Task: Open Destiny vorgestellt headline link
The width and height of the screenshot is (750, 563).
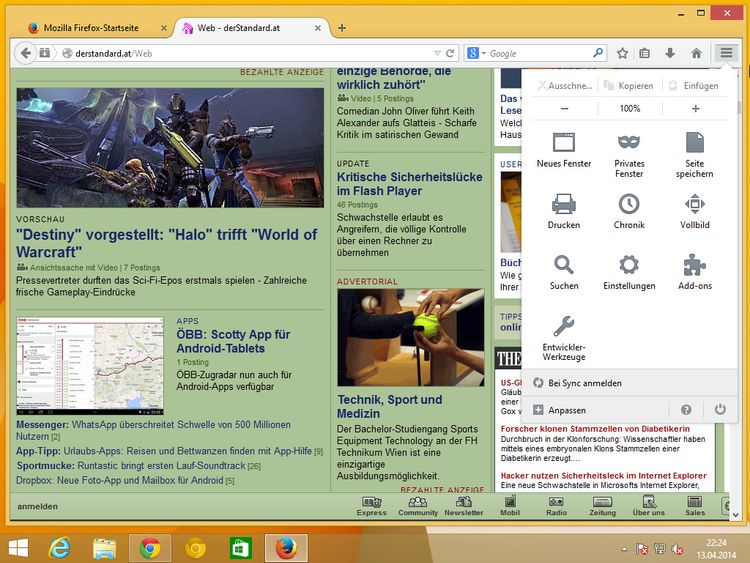Action: coord(166,243)
